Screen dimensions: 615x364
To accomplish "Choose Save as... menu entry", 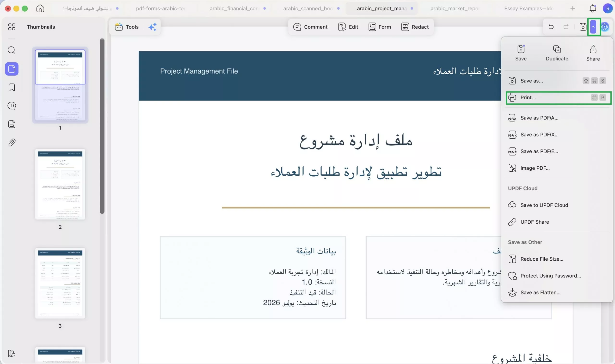I will click(557, 81).
